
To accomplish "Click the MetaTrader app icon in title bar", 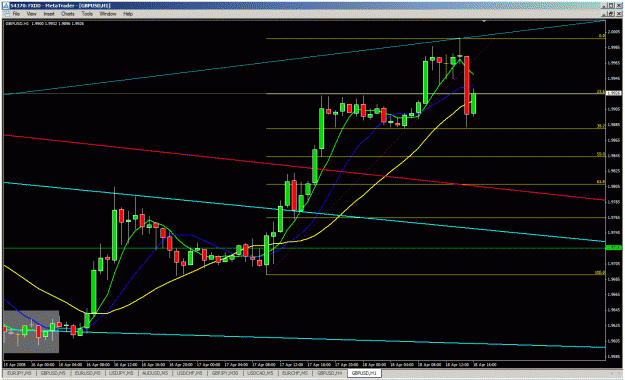I will [6, 6].
